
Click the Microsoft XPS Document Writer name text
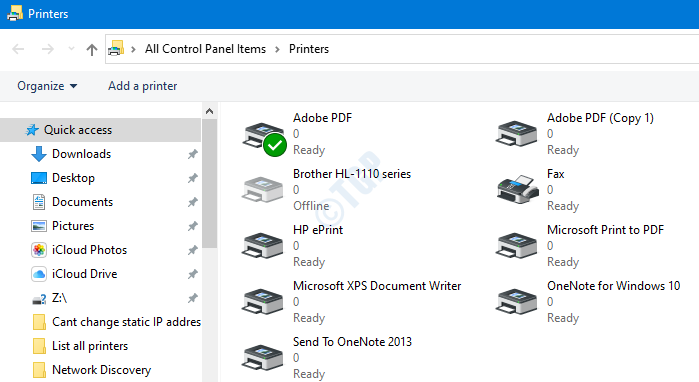point(377,286)
